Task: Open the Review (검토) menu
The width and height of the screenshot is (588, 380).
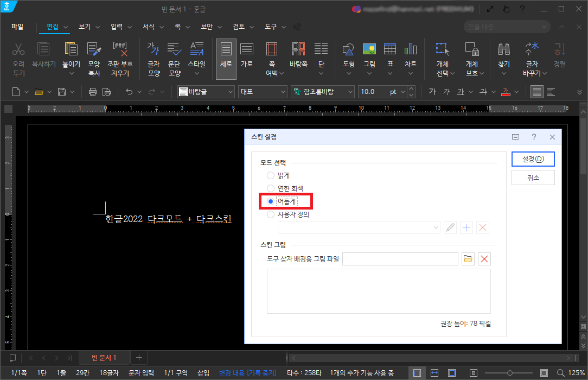Action: (239, 27)
